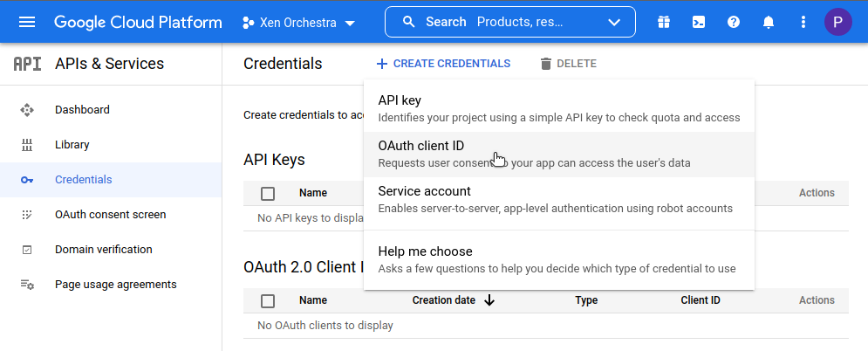Sort by Creation date arrow

489,300
